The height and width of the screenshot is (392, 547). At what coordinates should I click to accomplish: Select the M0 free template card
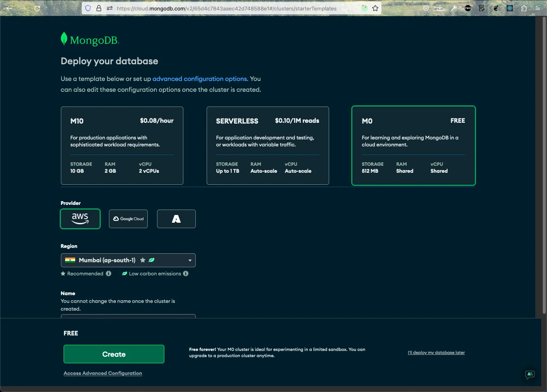414,146
